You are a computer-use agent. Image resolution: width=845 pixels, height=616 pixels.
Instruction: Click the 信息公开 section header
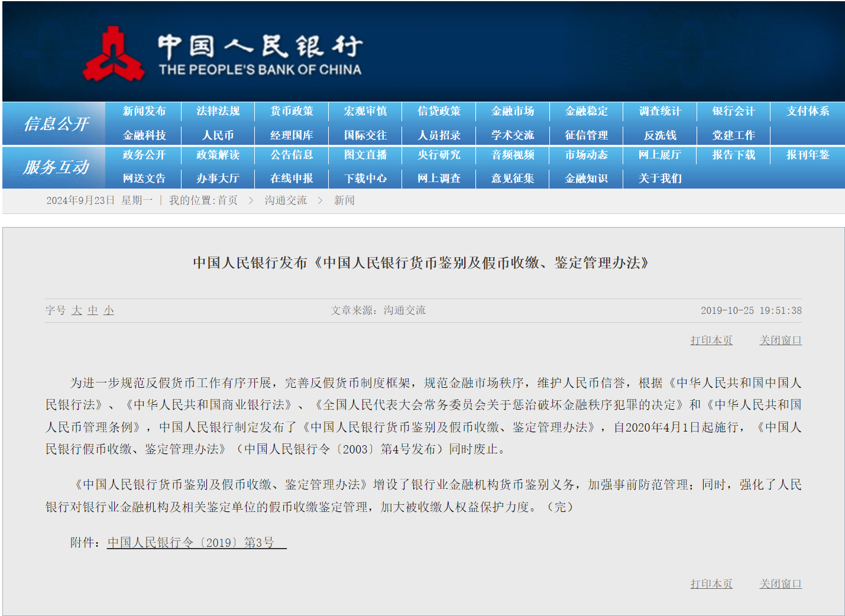[56, 124]
